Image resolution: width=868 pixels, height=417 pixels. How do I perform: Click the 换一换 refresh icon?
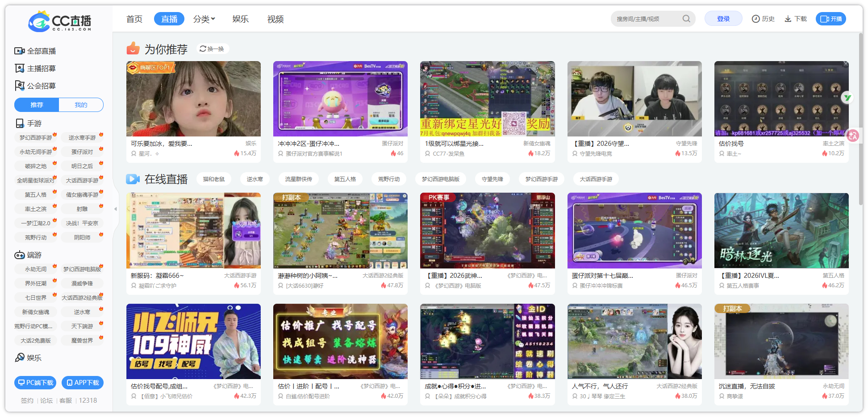click(x=203, y=49)
